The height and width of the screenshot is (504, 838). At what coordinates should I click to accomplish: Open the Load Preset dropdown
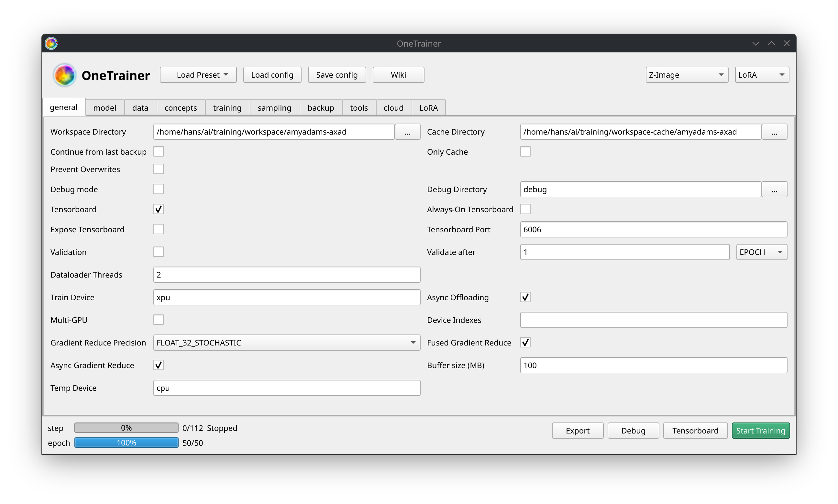(x=198, y=75)
